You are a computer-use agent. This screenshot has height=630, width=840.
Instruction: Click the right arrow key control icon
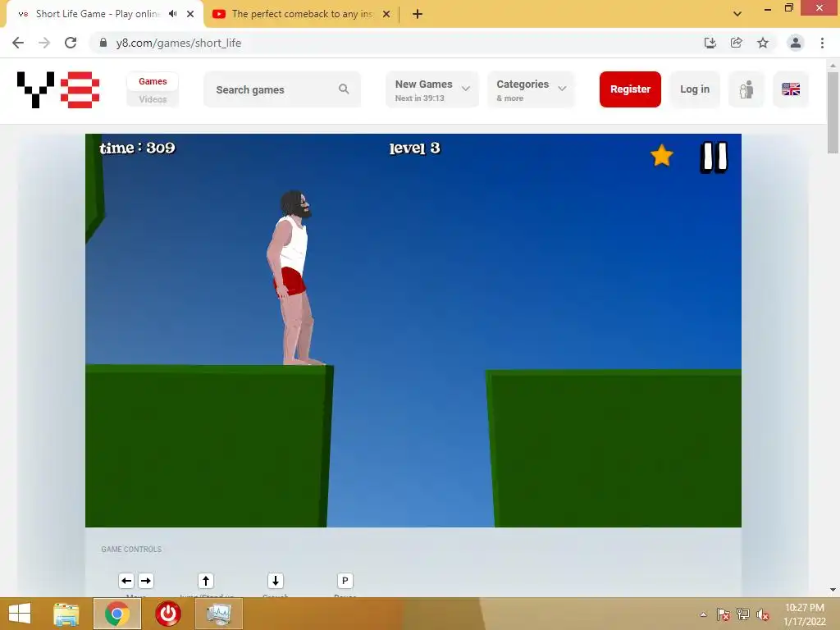tap(146, 581)
